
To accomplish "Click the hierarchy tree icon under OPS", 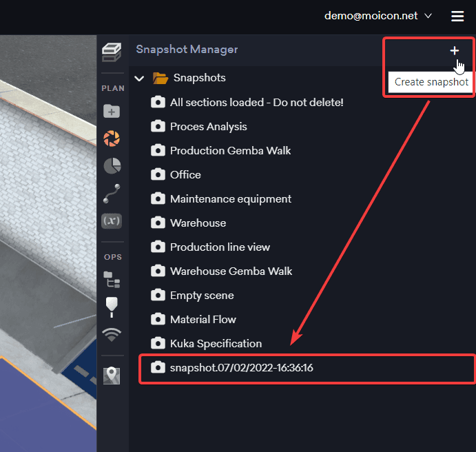I will tap(112, 279).
